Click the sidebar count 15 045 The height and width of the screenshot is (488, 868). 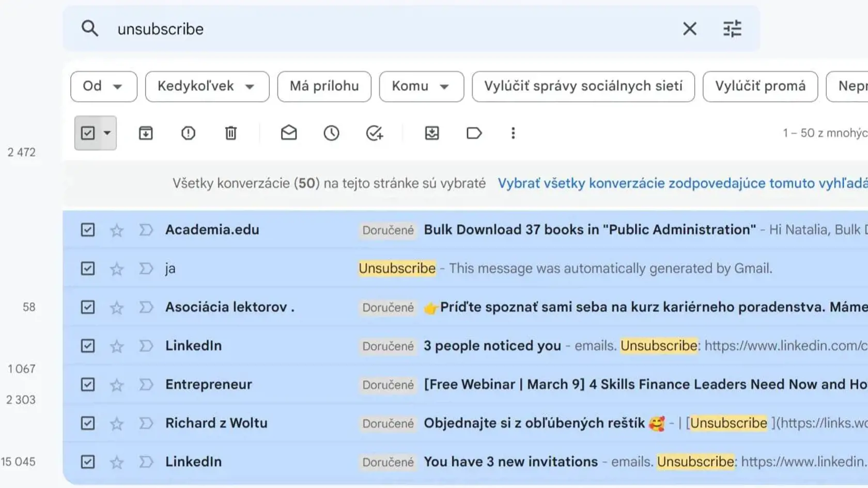click(x=19, y=462)
